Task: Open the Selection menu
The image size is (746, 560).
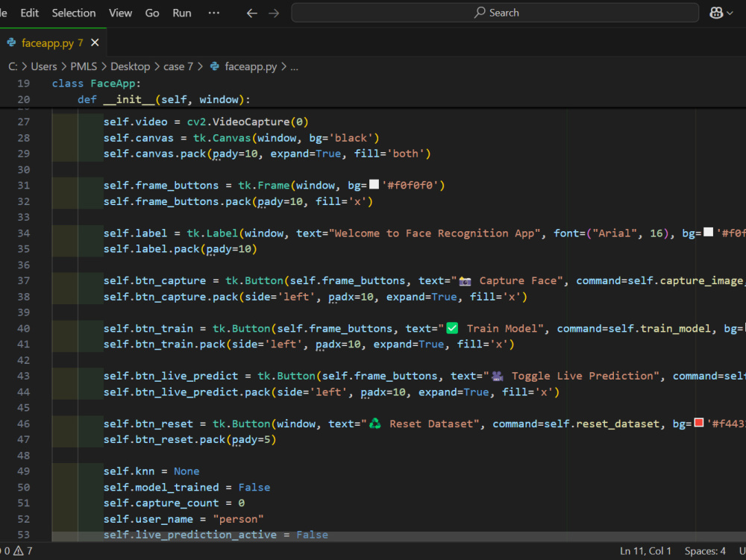Action: [74, 13]
